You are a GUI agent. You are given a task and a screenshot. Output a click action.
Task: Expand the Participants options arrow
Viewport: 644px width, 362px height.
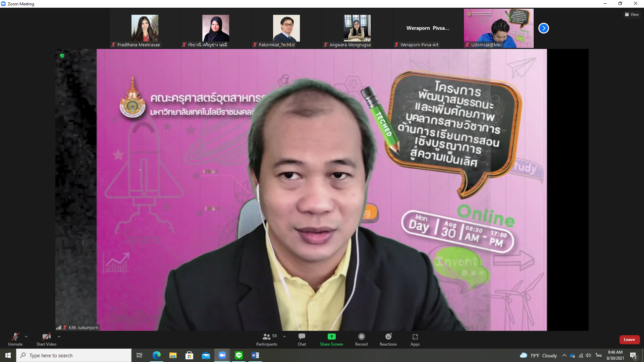284,337
